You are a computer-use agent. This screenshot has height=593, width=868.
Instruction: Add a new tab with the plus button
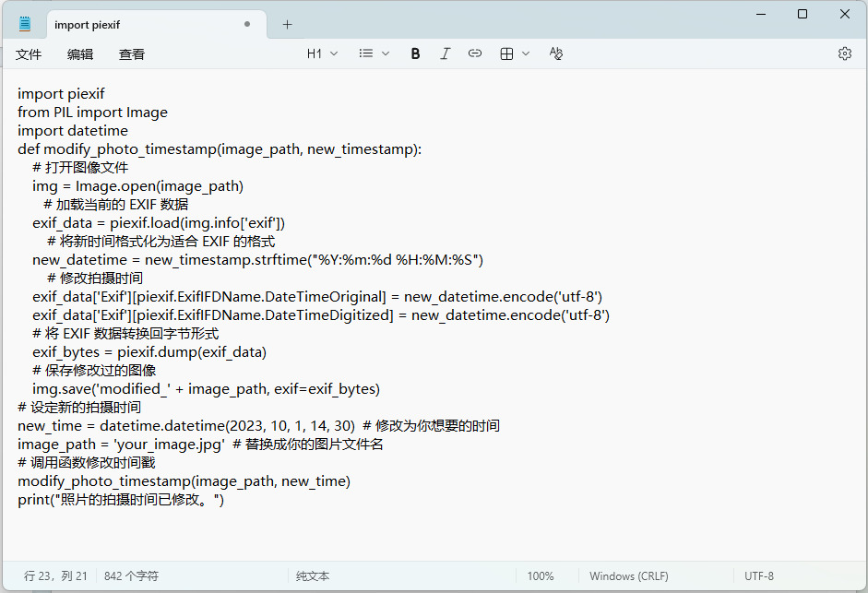(287, 24)
